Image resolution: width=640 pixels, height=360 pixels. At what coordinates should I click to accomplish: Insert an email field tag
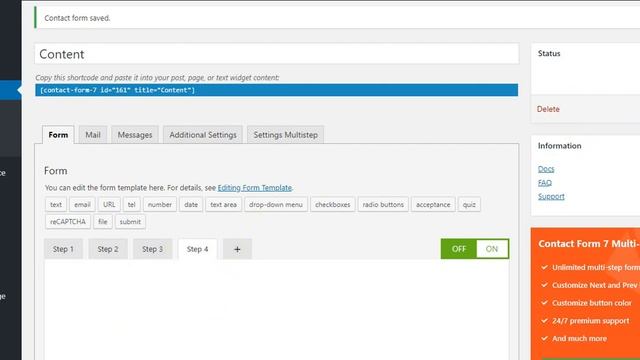pos(82,204)
